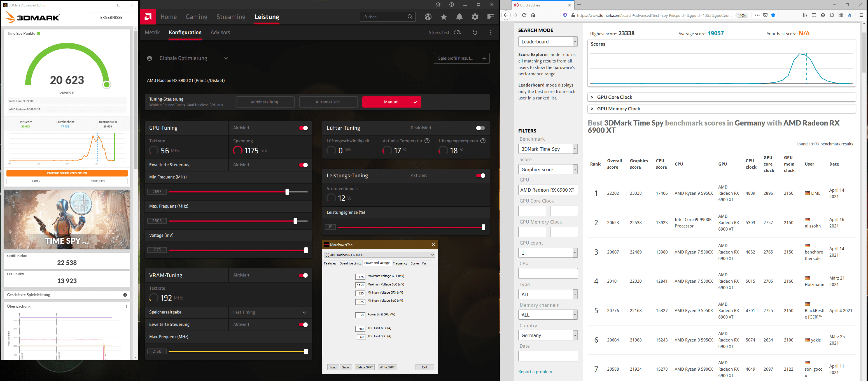
Task: Toggle the Firefox sidebar icon
Action: pyautogui.click(x=814, y=15)
